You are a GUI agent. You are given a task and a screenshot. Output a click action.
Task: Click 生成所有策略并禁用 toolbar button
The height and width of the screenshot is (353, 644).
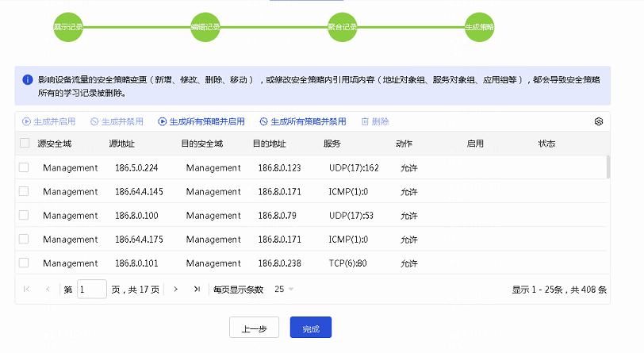coord(303,121)
